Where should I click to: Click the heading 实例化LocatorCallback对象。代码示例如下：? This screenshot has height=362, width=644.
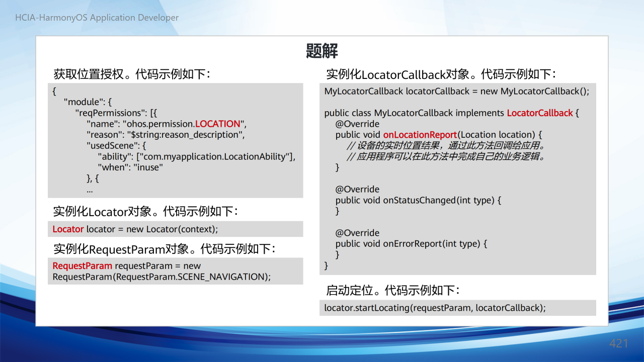point(441,74)
